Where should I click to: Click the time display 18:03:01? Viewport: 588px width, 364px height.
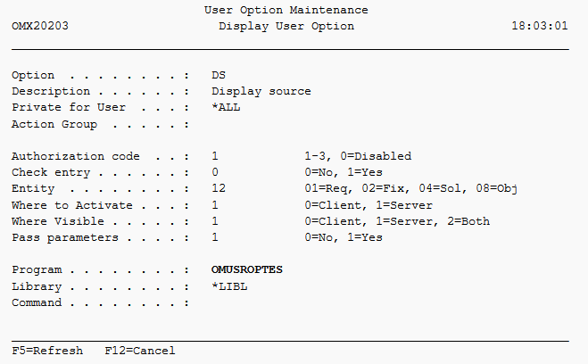539,27
